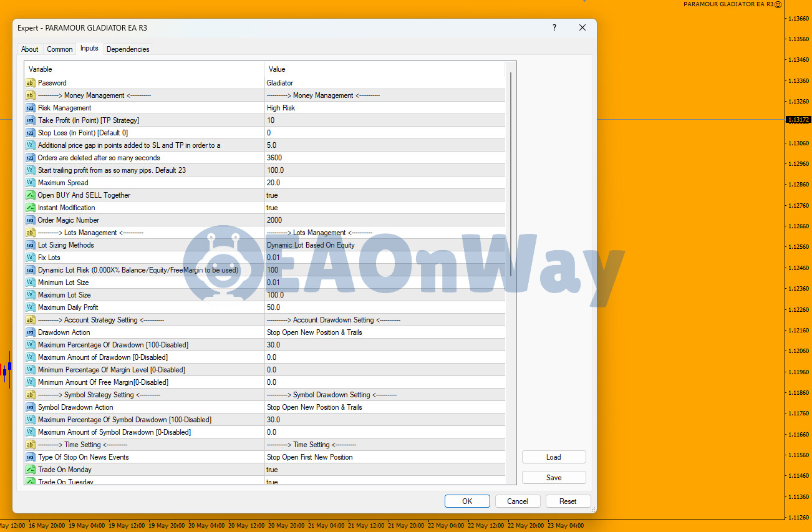The width and height of the screenshot is (812, 532).
Task: Click the icon beside Lot Sizing Methods
Action: (x=30, y=245)
